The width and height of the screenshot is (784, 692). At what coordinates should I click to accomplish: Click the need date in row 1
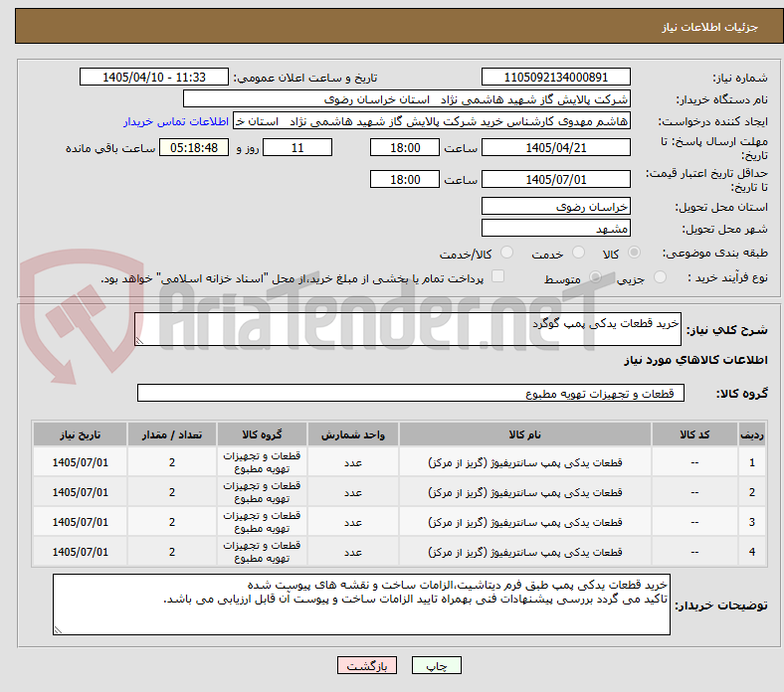(80, 462)
